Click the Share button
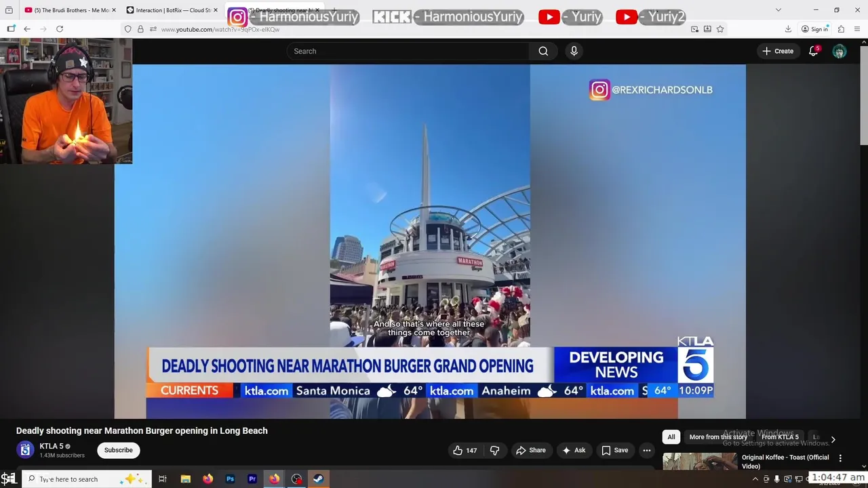The height and width of the screenshot is (488, 868). [530, 450]
